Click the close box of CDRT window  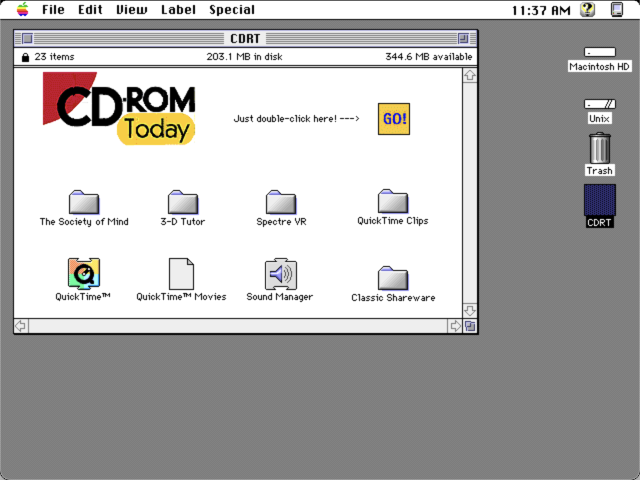[x=27, y=38]
